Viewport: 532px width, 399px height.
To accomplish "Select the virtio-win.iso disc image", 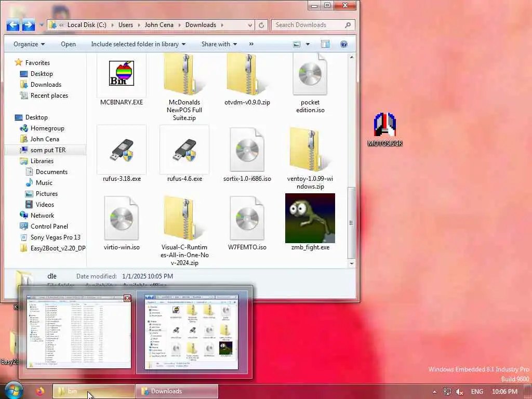I will (122, 218).
